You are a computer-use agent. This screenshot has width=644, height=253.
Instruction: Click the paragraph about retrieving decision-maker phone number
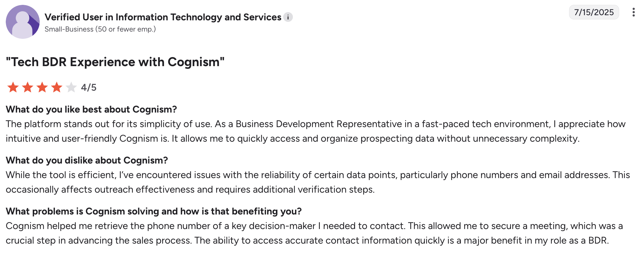pyautogui.click(x=314, y=233)
